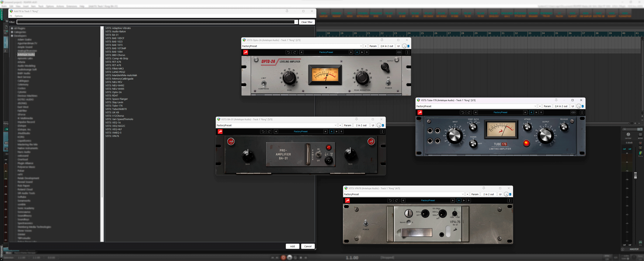
Task: Click Clear filter button
Action: [307, 22]
